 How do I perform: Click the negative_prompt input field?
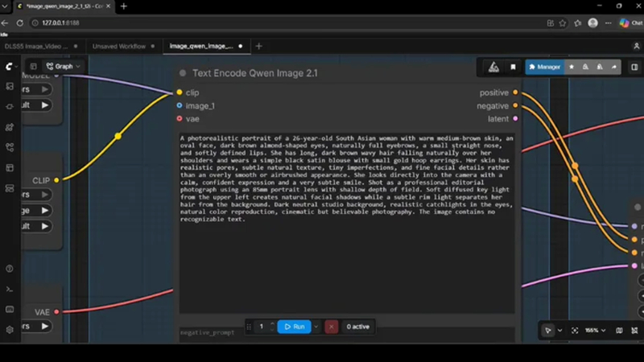[x=347, y=334]
